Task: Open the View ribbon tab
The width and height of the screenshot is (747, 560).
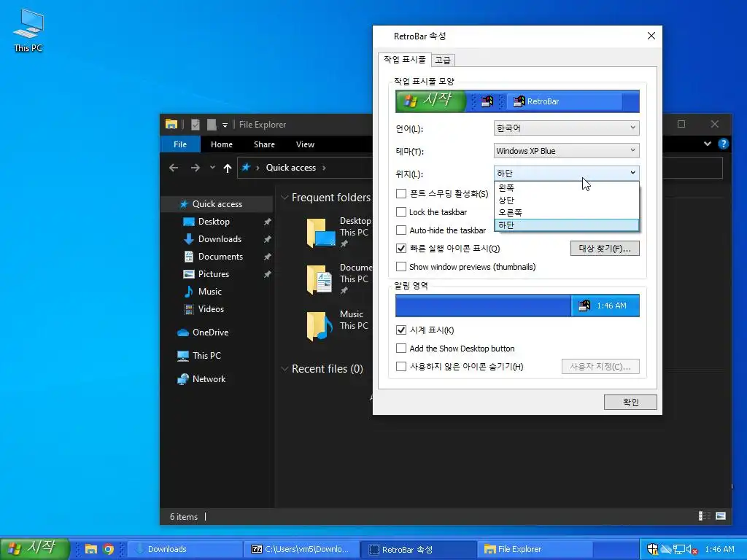Action: click(x=305, y=144)
